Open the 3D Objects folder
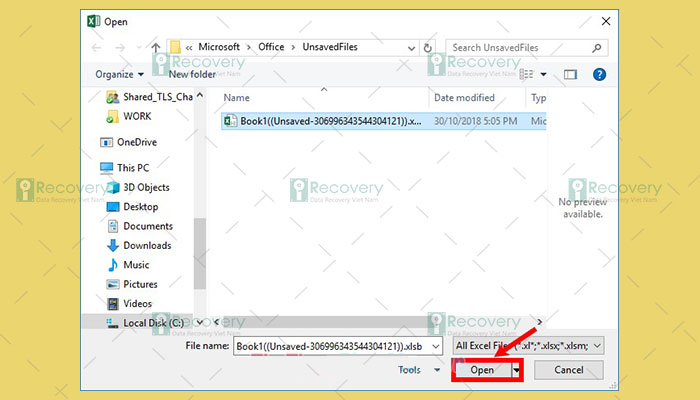 pyautogui.click(x=138, y=188)
